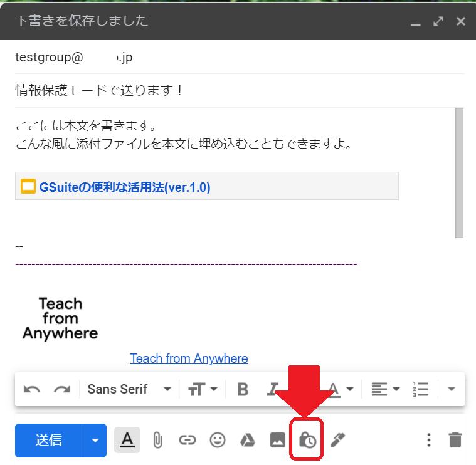Screen dimensions: 476x465
Task: Toggle confidential mode lock-clock icon
Action: [x=307, y=440]
